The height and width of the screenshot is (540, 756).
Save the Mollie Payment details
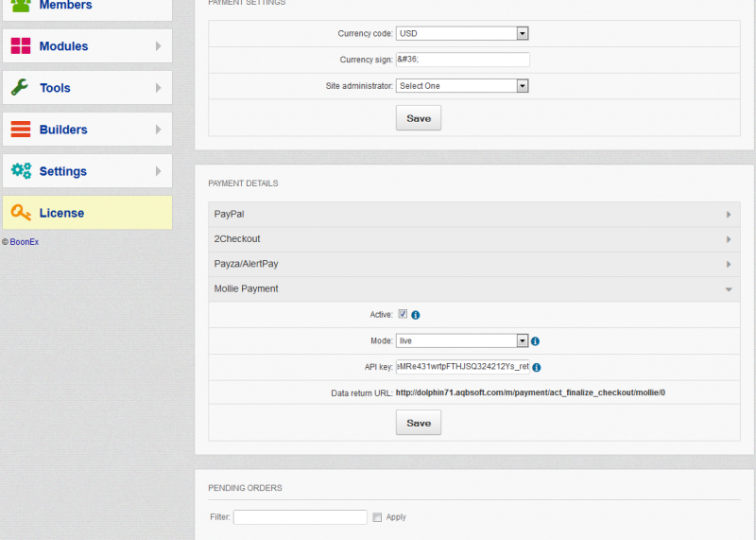(x=419, y=423)
